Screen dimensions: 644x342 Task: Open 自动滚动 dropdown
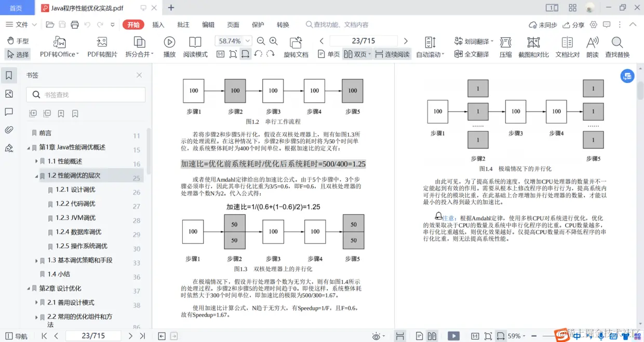coord(430,48)
